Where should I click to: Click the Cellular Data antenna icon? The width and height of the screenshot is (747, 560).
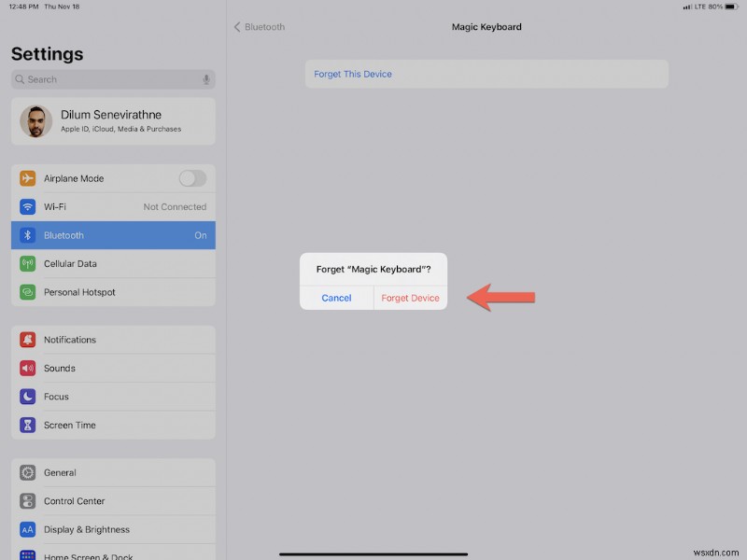coord(26,263)
